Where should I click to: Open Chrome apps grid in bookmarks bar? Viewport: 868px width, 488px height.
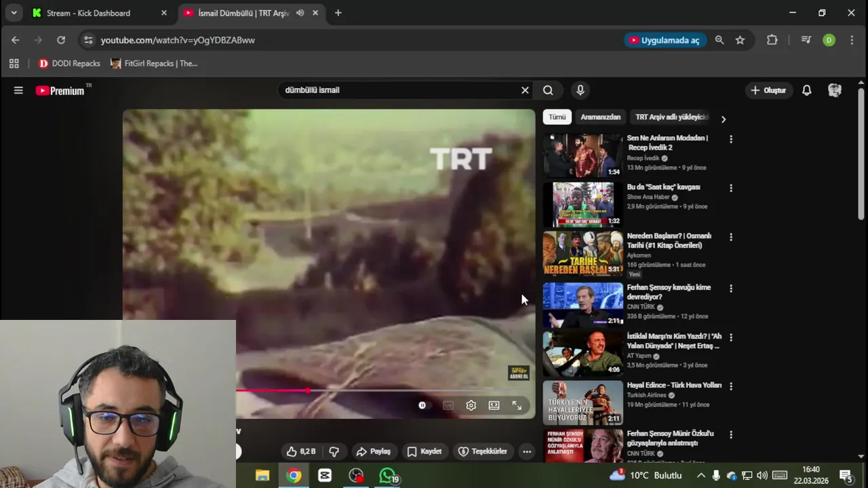click(x=14, y=64)
